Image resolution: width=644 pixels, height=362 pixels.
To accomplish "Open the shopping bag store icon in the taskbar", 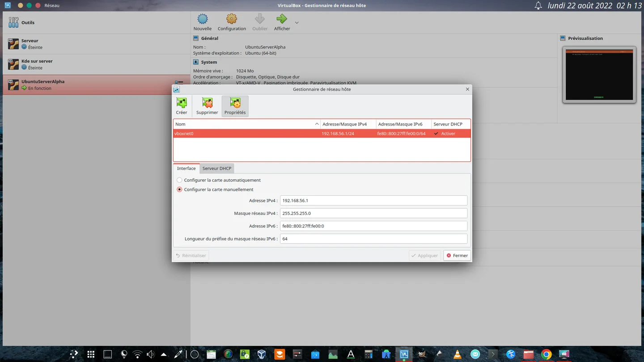I will 315,354.
